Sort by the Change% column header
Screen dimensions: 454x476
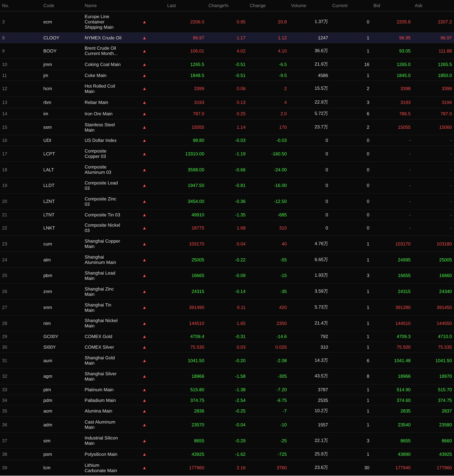coord(218,5)
